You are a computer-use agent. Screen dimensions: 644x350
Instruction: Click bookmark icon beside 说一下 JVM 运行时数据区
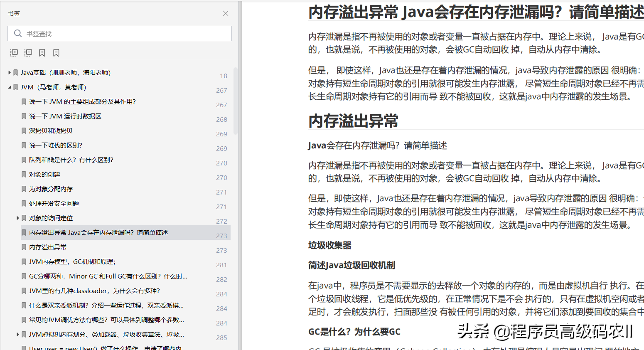click(24, 116)
